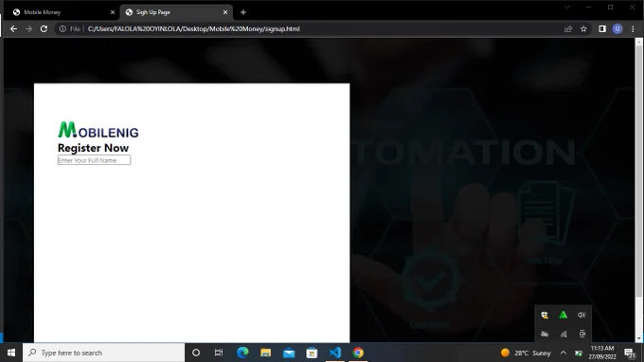644x362 pixels.
Task: Open Google Chrome from the taskbar
Action: (358, 353)
